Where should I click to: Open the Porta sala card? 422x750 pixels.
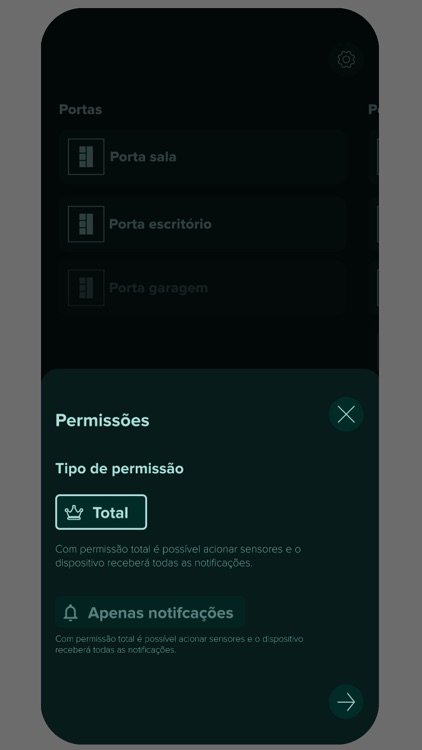202,156
